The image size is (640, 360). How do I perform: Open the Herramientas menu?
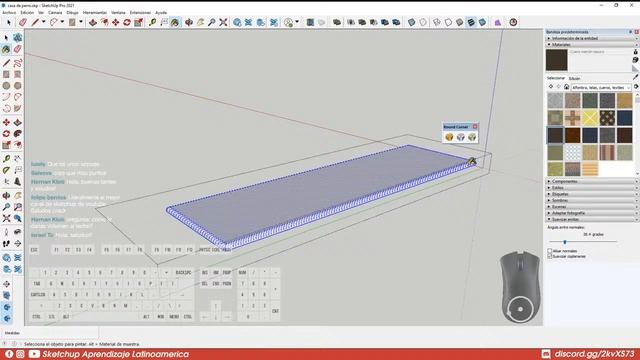[x=95, y=13]
